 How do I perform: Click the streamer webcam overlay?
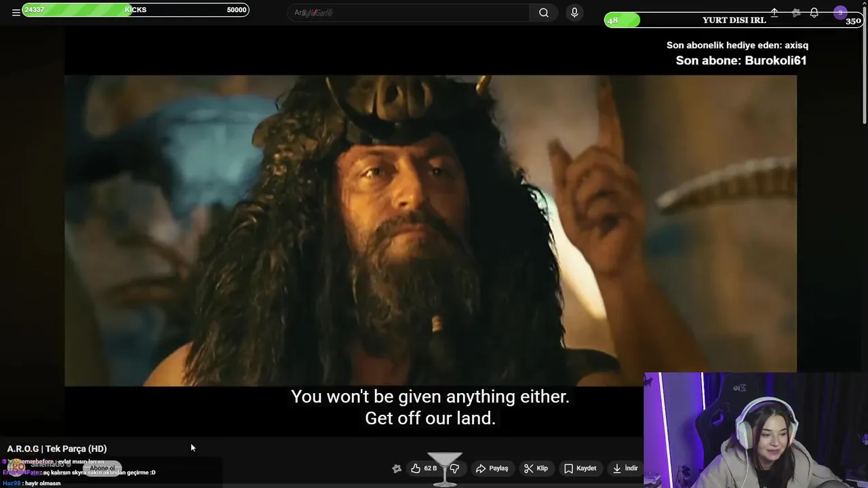point(755,430)
